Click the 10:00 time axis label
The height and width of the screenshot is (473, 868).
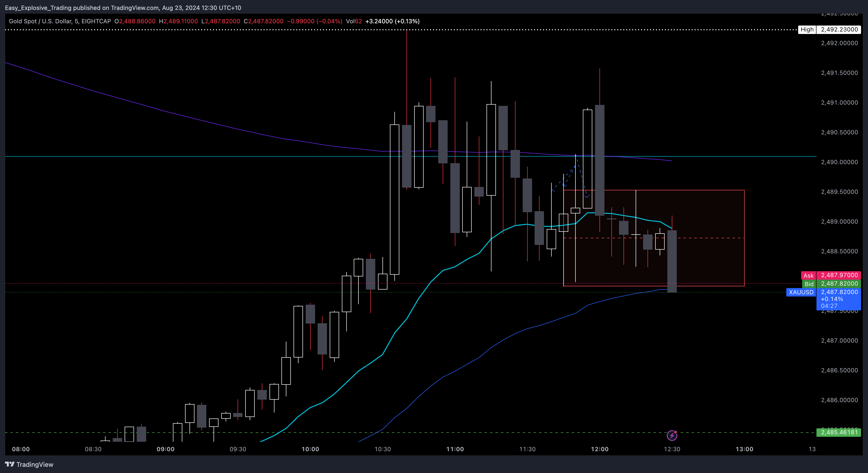(x=310, y=449)
